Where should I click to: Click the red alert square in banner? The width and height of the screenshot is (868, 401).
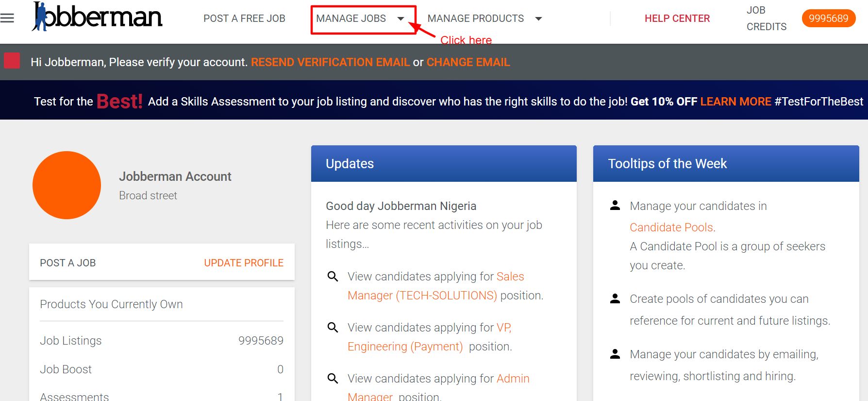(12, 61)
